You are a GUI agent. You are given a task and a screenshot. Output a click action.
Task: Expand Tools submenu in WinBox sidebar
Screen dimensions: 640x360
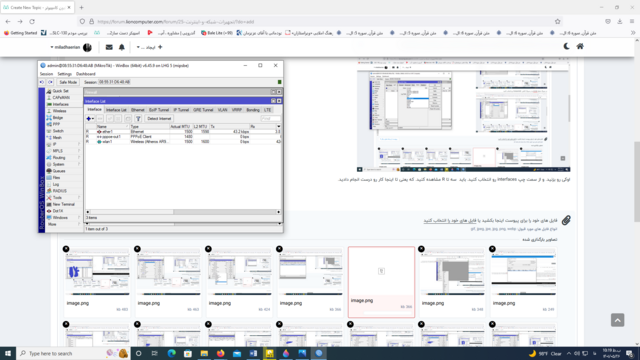(x=63, y=198)
